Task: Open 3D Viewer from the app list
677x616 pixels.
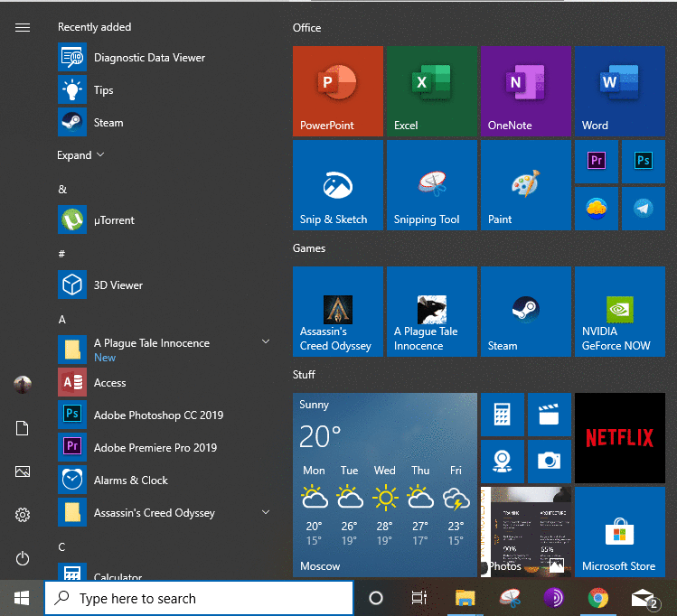Action: click(166, 285)
